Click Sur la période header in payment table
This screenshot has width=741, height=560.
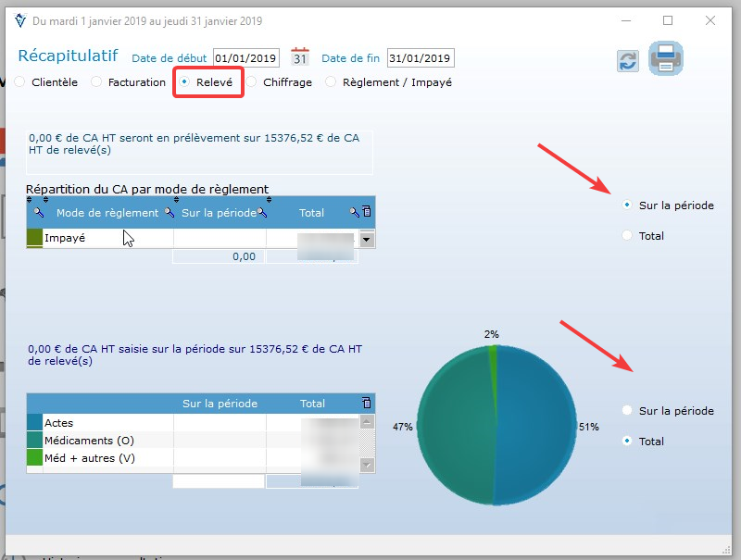(x=219, y=213)
